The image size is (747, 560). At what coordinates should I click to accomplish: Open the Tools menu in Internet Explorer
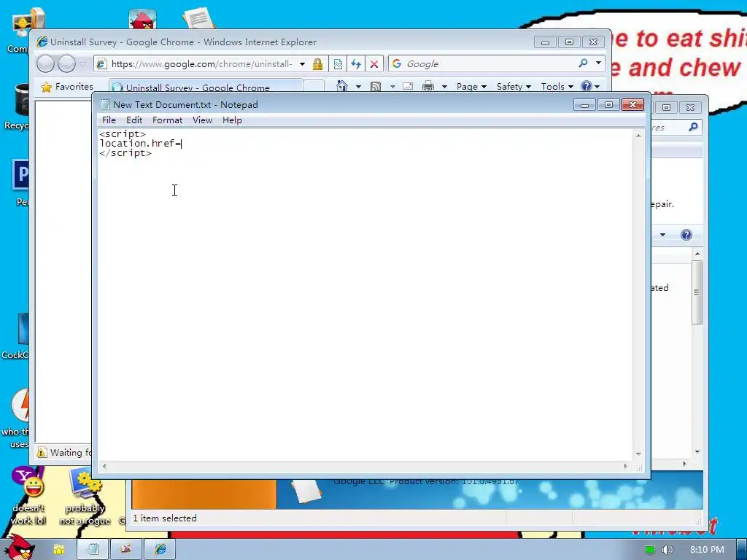(x=557, y=86)
